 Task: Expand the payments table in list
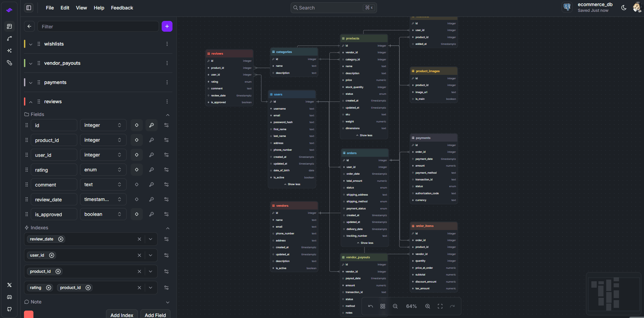[x=31, y=83]
